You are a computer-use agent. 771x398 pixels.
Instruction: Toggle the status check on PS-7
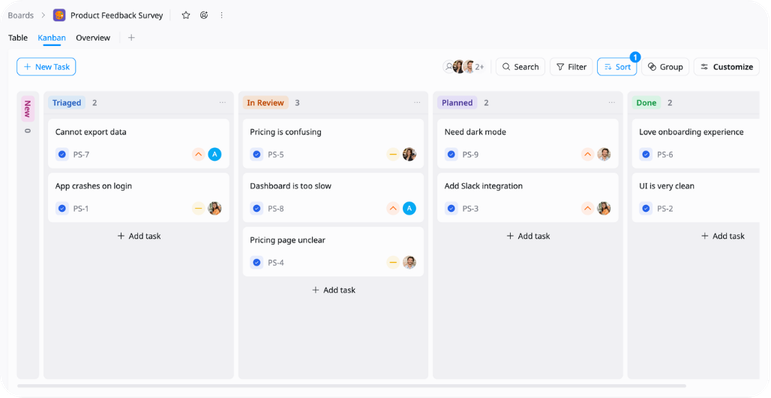62,154
